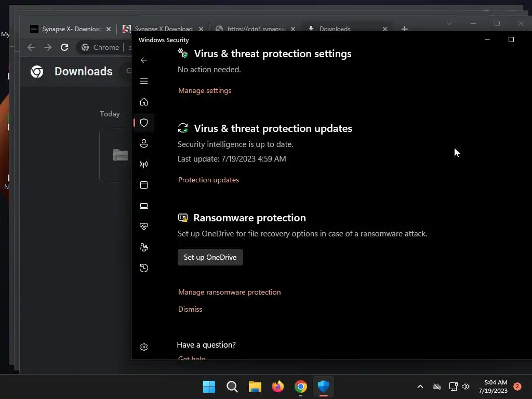The height and width of the screenshot is (399, 532).
Task: Select Virus & threat protection shield icon
Action: [x=144, y=123]
